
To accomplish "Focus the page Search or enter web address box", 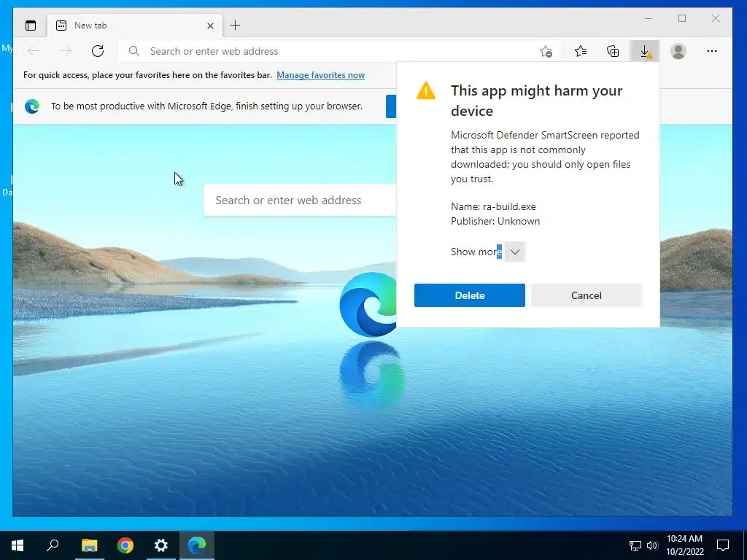I will pos(300,200).
